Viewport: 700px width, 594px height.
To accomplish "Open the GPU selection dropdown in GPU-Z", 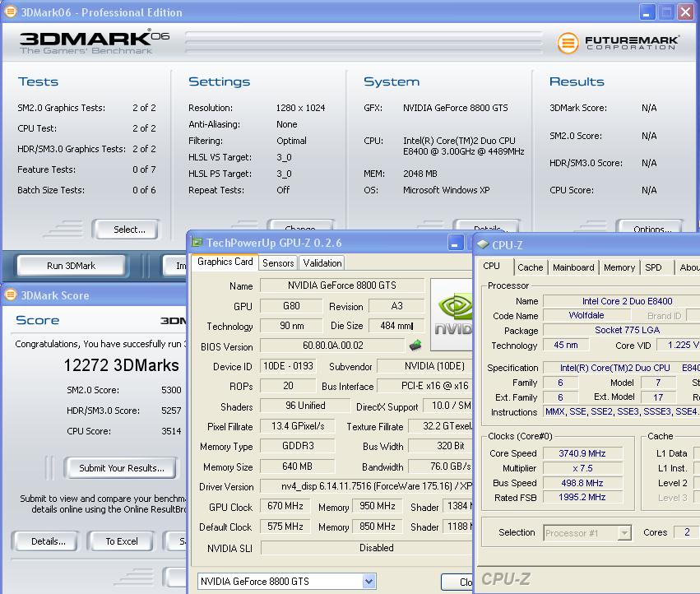I will tap(369, 582).
